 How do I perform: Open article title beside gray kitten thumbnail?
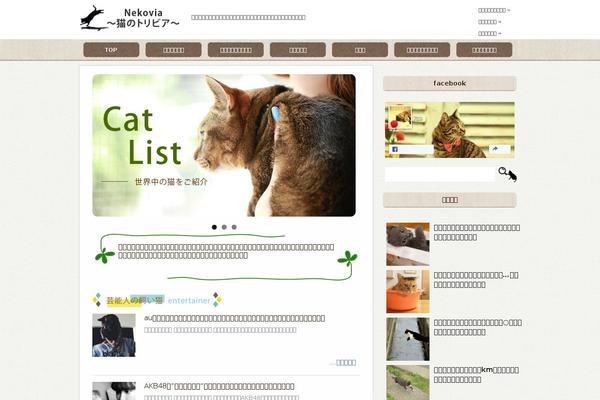pos(477,232)
